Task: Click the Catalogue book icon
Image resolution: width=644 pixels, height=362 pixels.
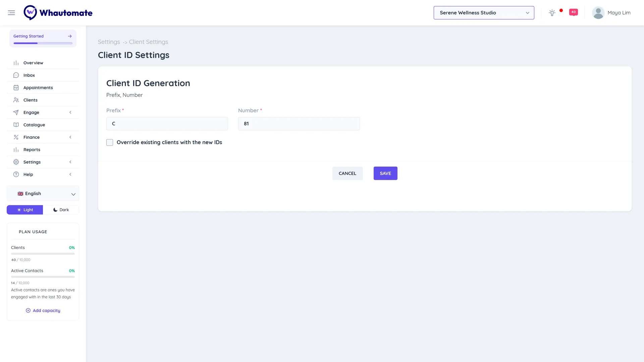Action: coord(16,125)
